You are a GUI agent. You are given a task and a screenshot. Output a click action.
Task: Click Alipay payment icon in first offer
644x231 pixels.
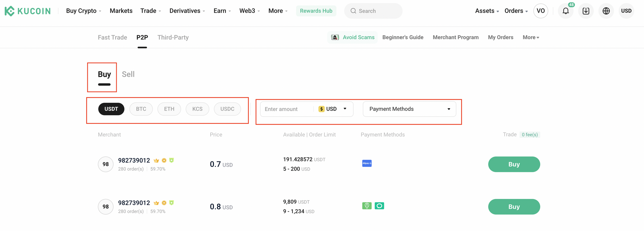pyautogui.click(x=367, y=163)
